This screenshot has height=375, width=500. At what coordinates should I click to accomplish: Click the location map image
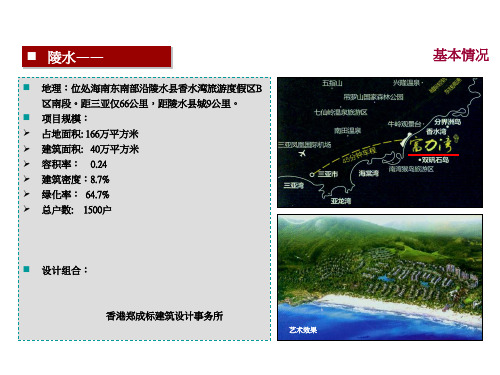point(380,142)
